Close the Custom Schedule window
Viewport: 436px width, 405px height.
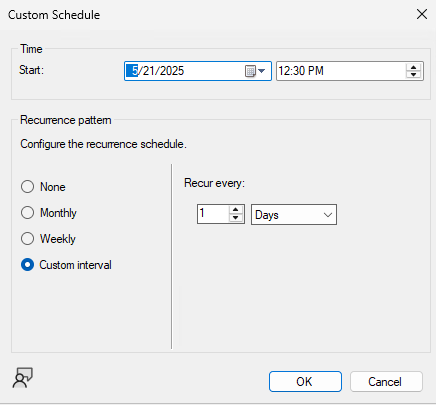pyautogui.click(x=422, y=14)
